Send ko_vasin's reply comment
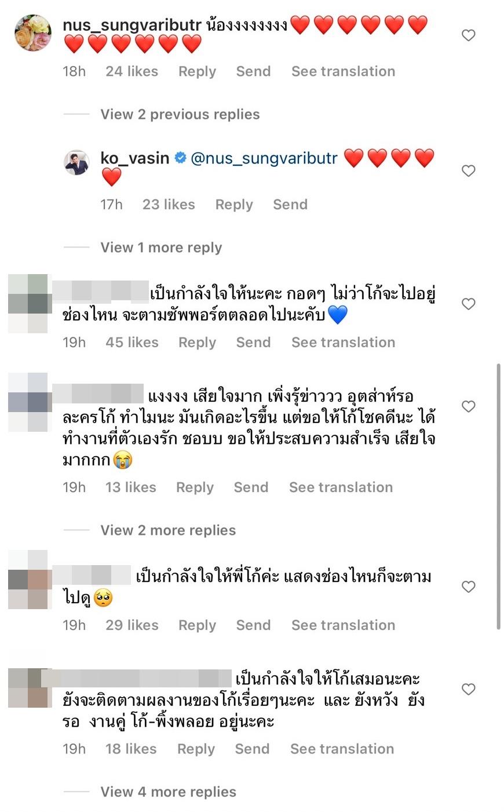The image size is (504, 812). 290,205
